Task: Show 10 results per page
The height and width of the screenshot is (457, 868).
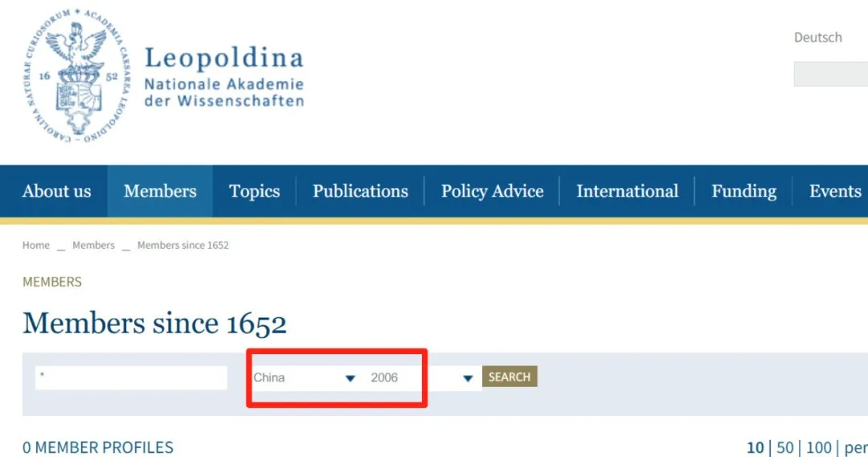Action: (x=755, y=447)
